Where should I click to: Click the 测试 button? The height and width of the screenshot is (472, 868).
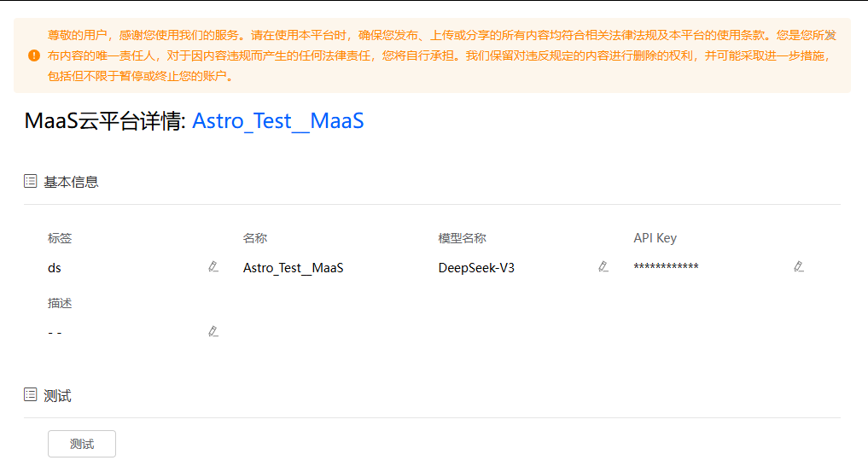click(82, 444)
